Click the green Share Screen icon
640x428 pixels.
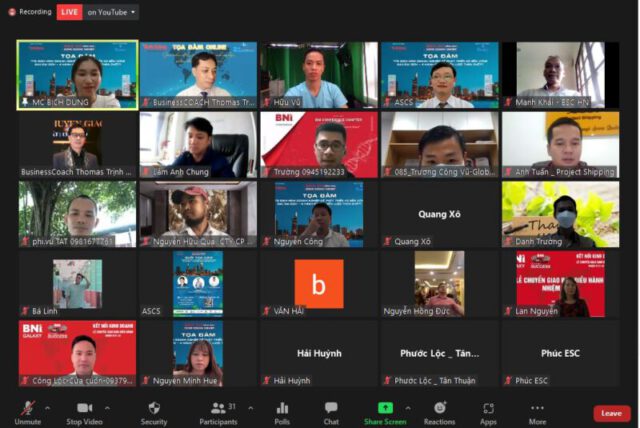tap(385, 408)
